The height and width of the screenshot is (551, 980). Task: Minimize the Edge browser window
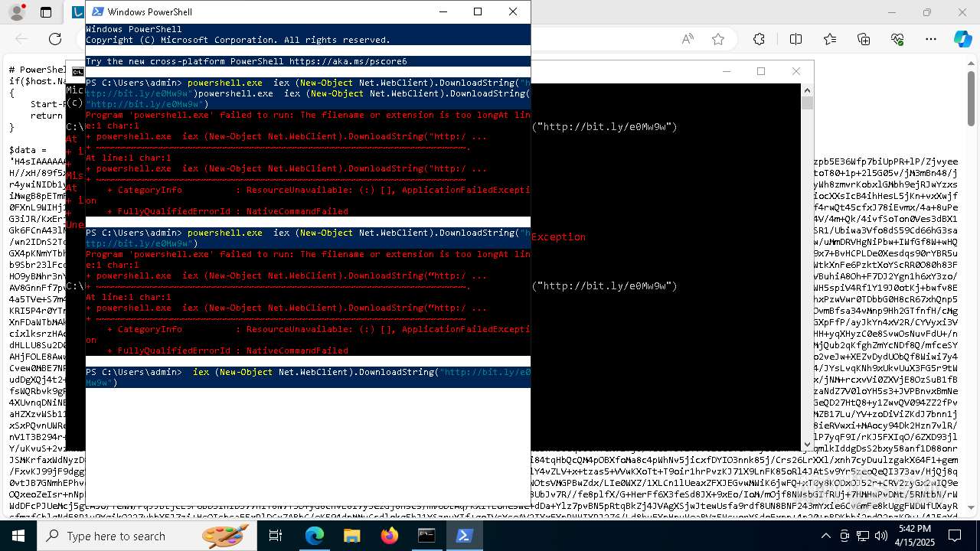892,12
